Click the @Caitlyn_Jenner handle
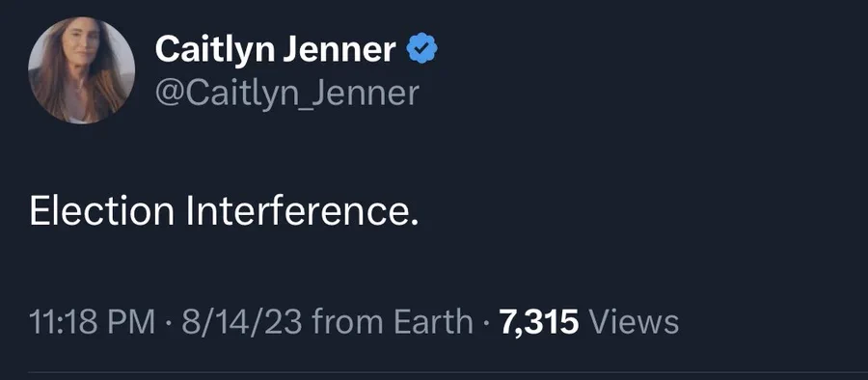This screenshot has width=868, height=380. (x=286, y=93)
